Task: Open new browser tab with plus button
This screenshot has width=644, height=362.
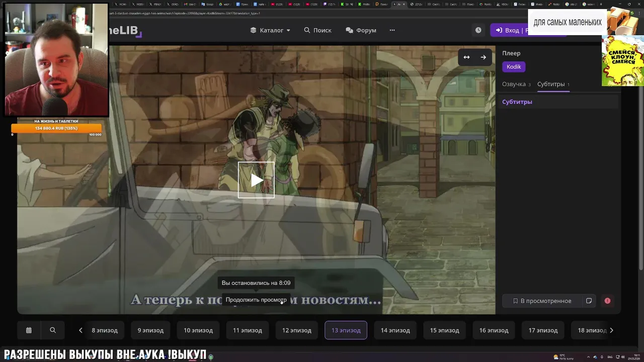Action: click(601, 4)
